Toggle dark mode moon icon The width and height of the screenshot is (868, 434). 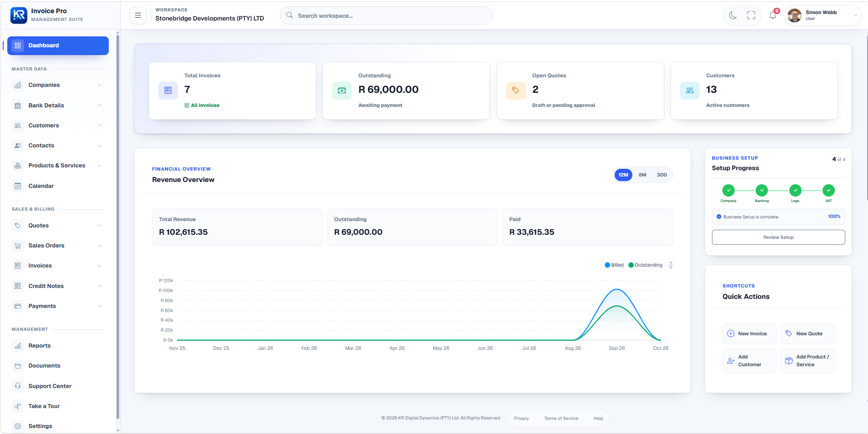(733, 15)
